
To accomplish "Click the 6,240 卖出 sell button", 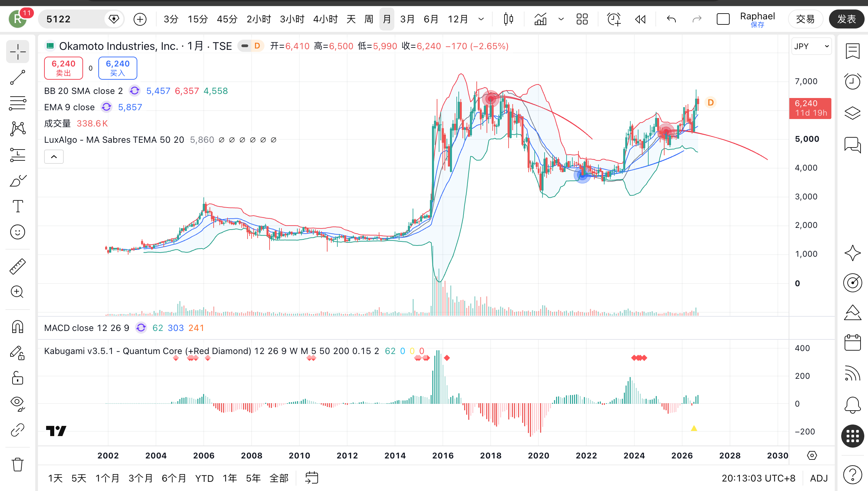I will (63, 68).
